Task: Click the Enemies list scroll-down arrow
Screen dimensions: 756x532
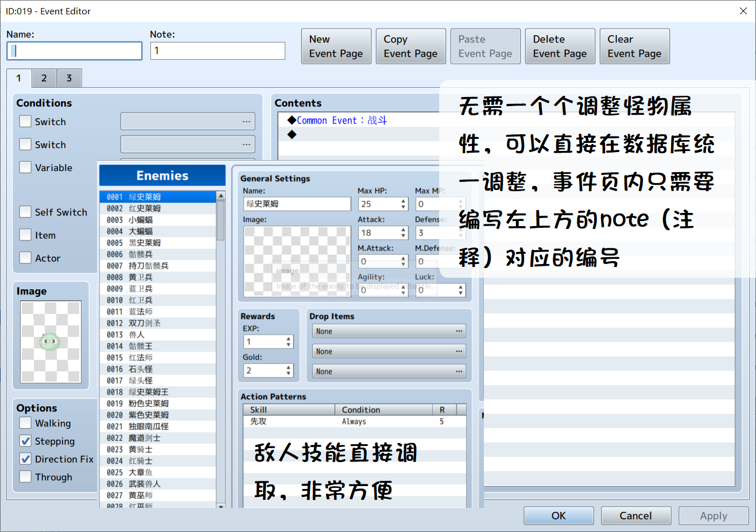Action: (221, 506)
